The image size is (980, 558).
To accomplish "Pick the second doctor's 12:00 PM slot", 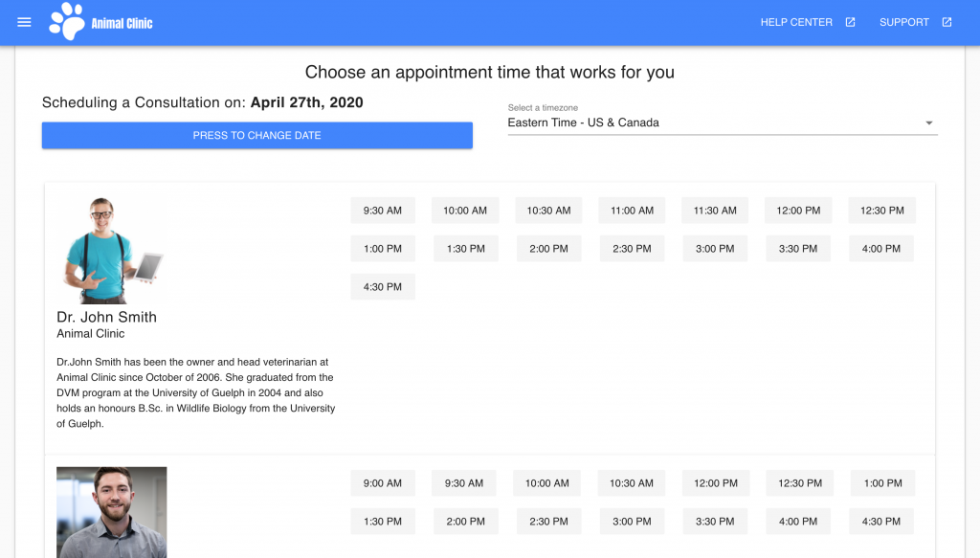I will click(x=715, y=483).
